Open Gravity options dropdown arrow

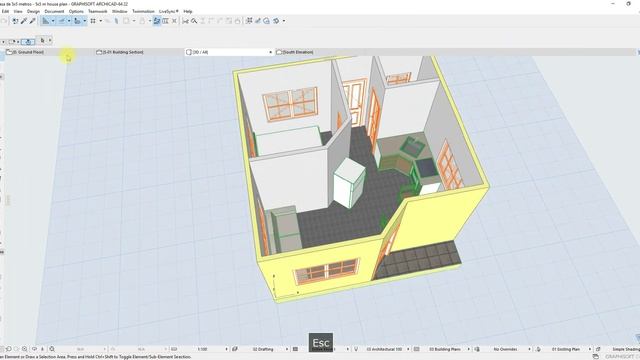click(84, 21)
